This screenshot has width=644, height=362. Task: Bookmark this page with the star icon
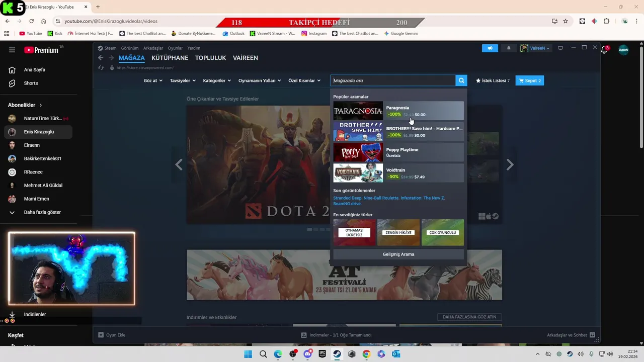click(566, 21)
